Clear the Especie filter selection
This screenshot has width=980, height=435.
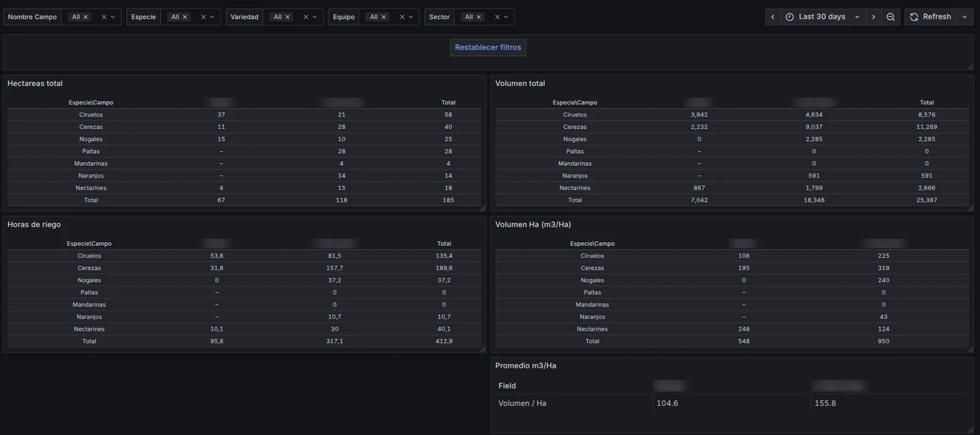pos(203,17)
